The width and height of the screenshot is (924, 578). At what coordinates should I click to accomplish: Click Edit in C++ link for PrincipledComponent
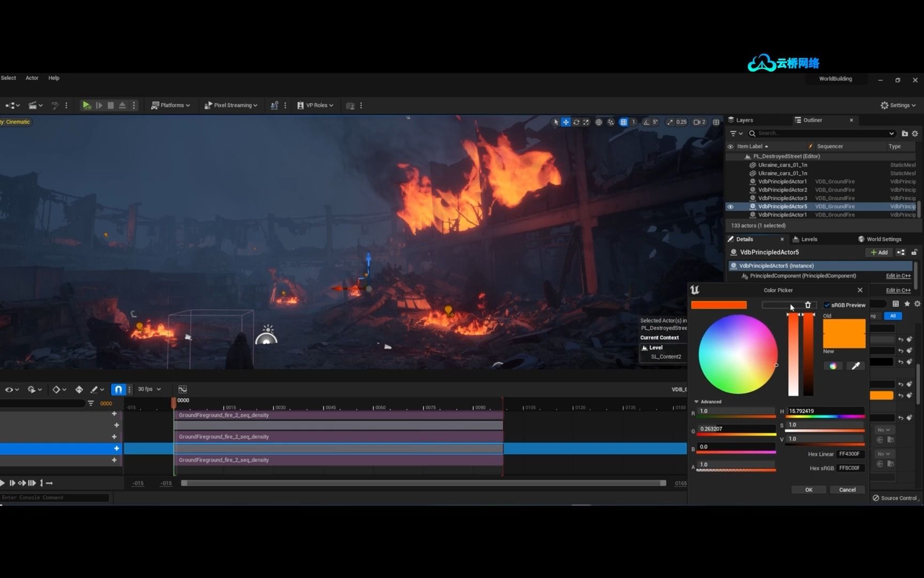pyautogui.click(x=897, y=276)
